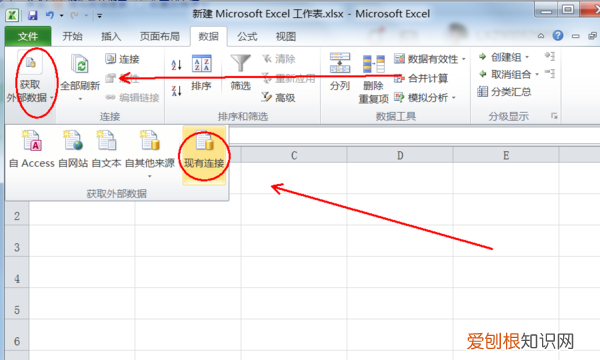Open Advanced (高级) filter
600x360 pixels.
coord(279,98)
